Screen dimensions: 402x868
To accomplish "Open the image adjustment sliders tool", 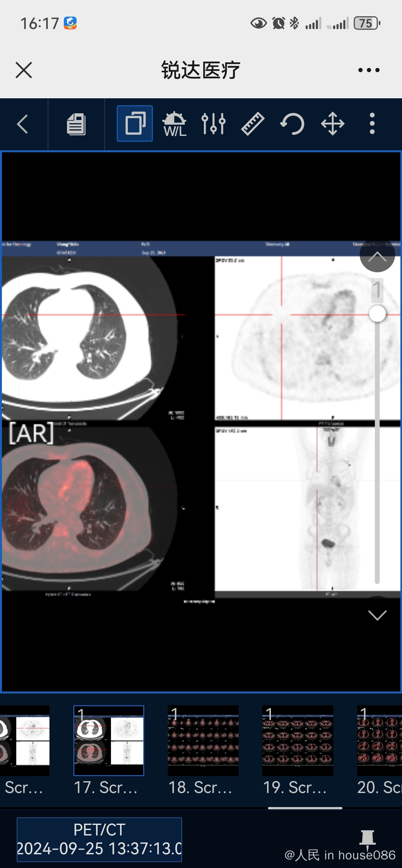I will pos(214,124).
